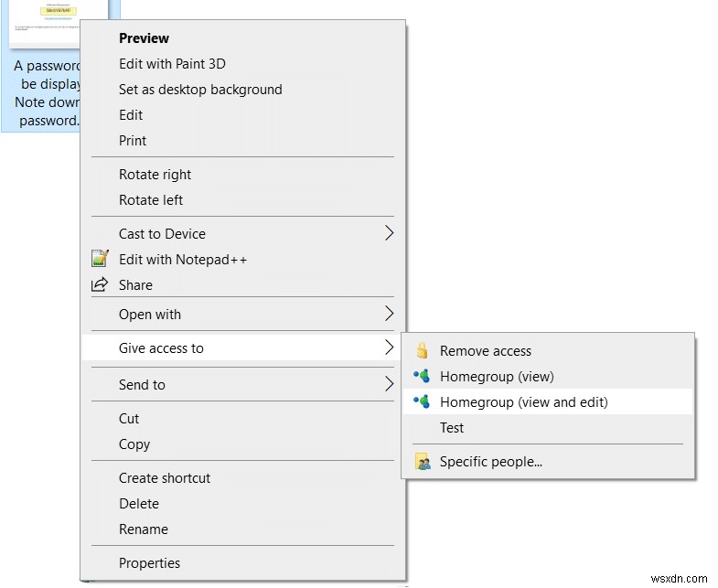Expand the Open with submenu arrow

point(389,314)
